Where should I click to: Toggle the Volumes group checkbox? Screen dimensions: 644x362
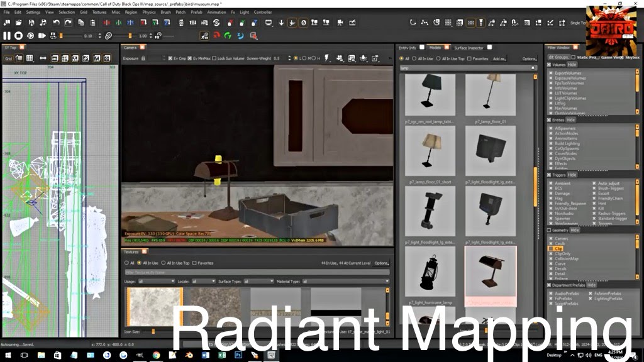click(x=549, y=65)
